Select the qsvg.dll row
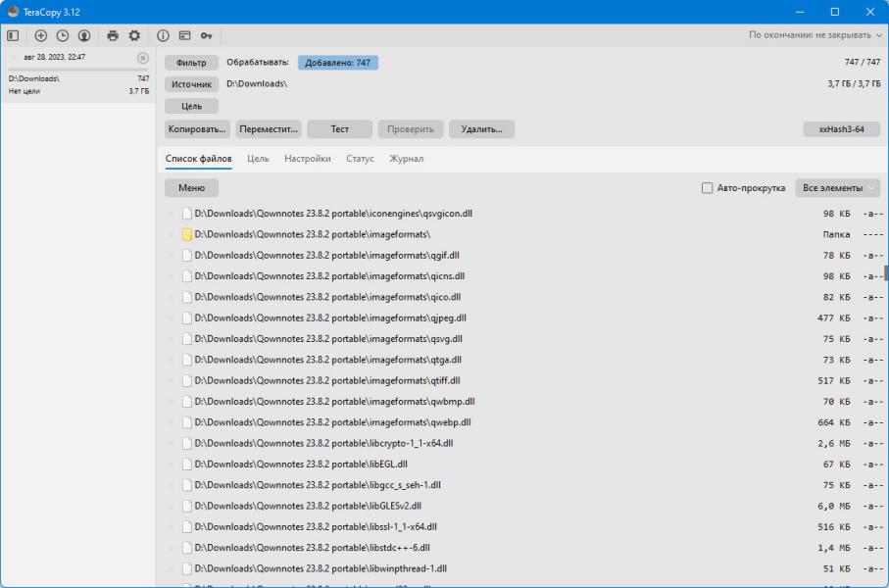Viewport: 889px width, 588px height. [523, 339]
